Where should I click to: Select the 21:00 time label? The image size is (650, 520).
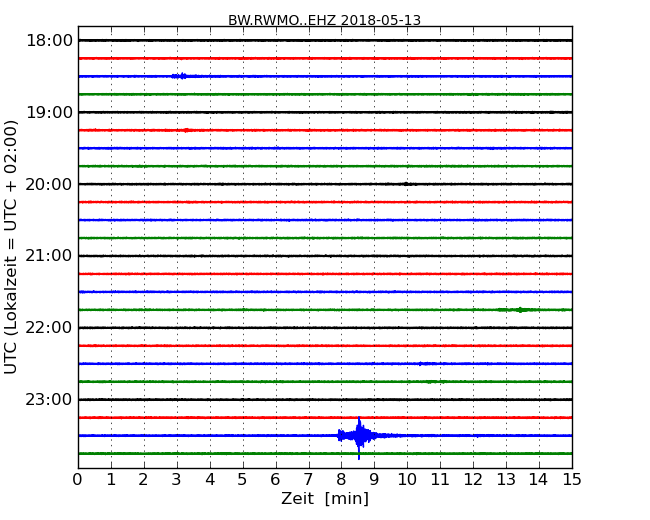pos(49,256)
